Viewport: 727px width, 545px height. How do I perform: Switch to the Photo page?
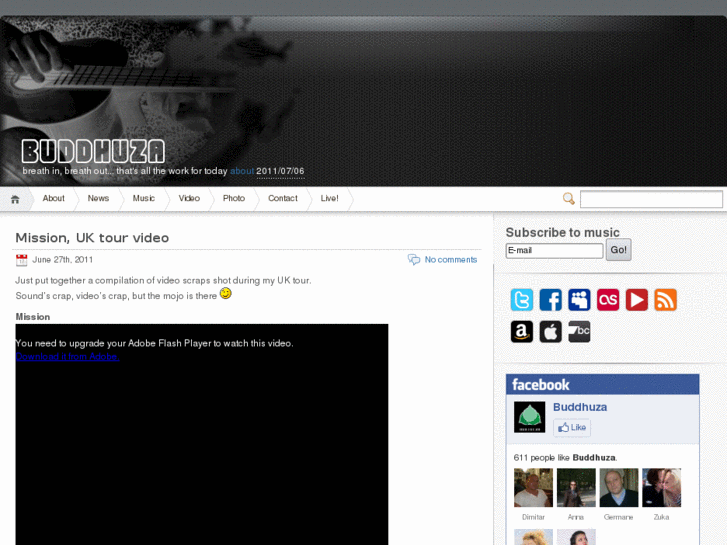pyautogui.click(x=234, y=199)
